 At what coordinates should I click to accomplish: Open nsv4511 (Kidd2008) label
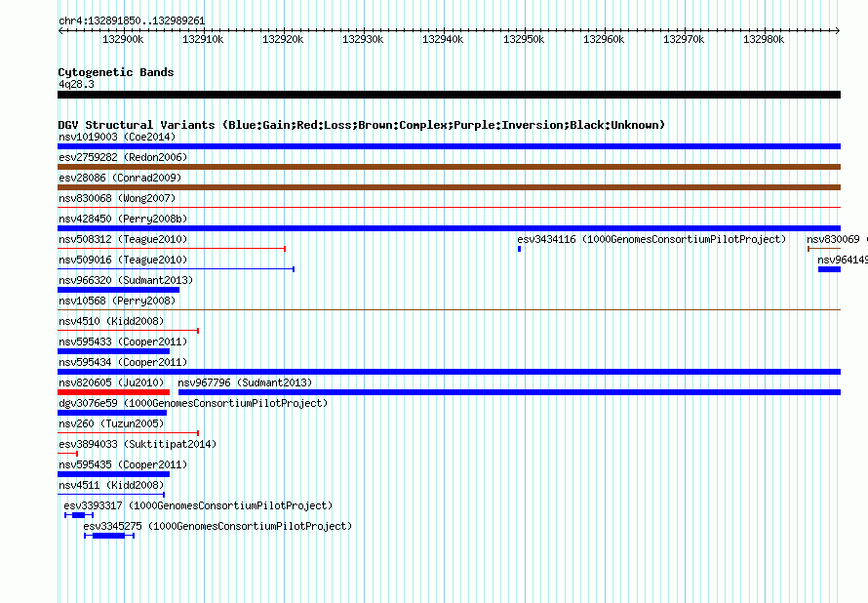111,485
